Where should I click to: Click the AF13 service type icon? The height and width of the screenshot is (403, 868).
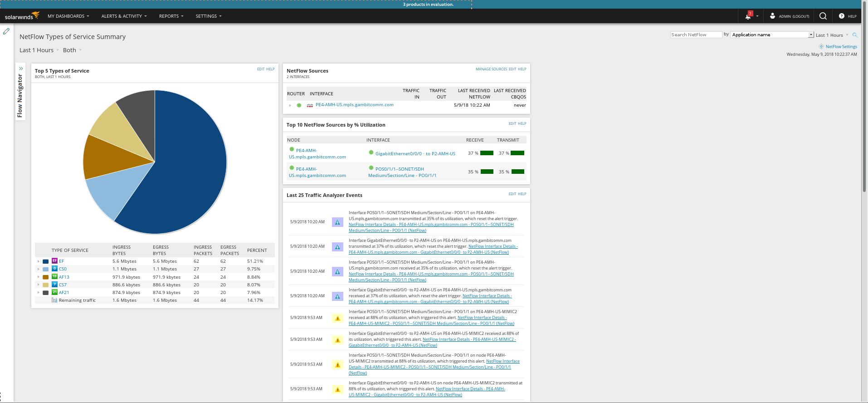tap(54, 277)
